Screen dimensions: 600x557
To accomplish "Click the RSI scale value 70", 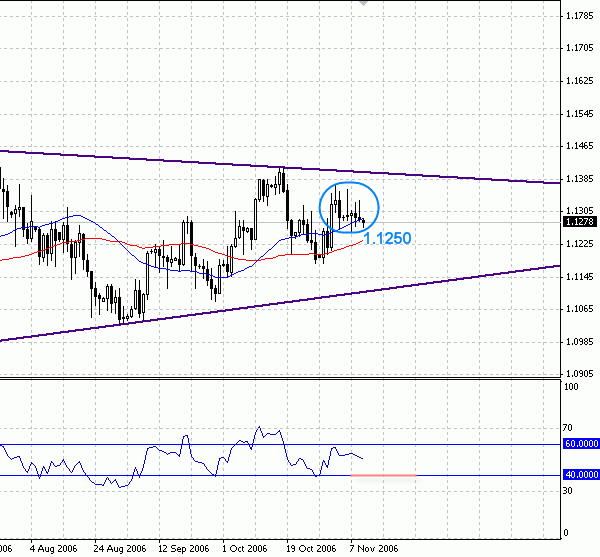I will click(567, 428).
